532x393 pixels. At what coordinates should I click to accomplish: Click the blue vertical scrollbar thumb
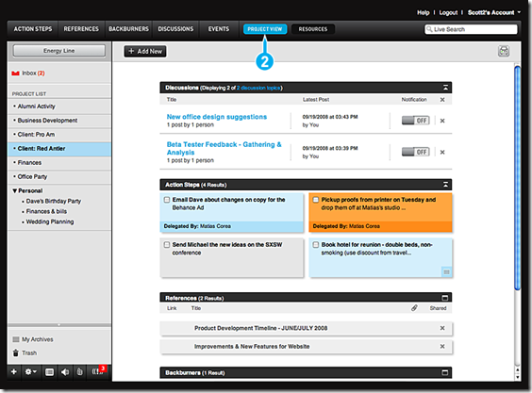tap(518, 178)
